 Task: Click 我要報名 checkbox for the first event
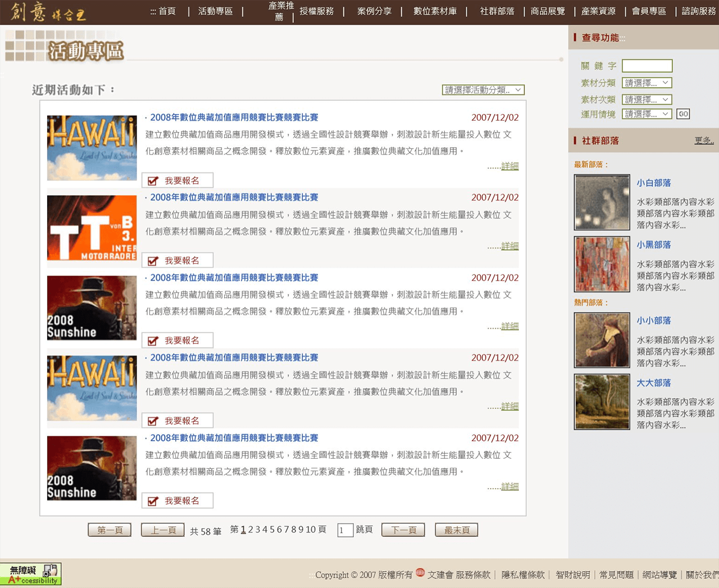point(153,181)
